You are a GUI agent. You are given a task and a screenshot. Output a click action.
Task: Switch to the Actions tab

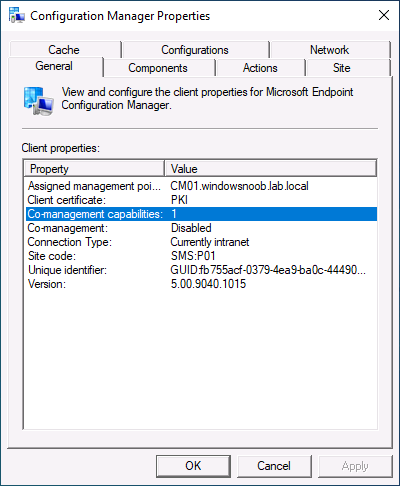point(260,68)
